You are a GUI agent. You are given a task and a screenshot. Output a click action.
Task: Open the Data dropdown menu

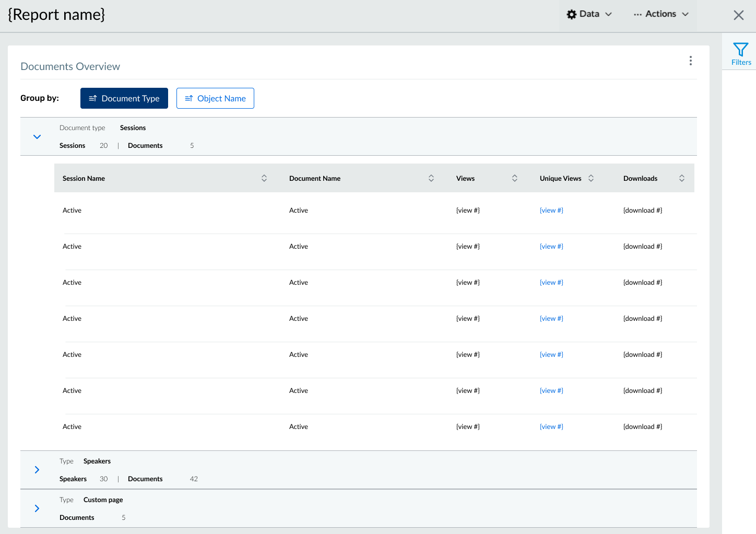[589, 14]
